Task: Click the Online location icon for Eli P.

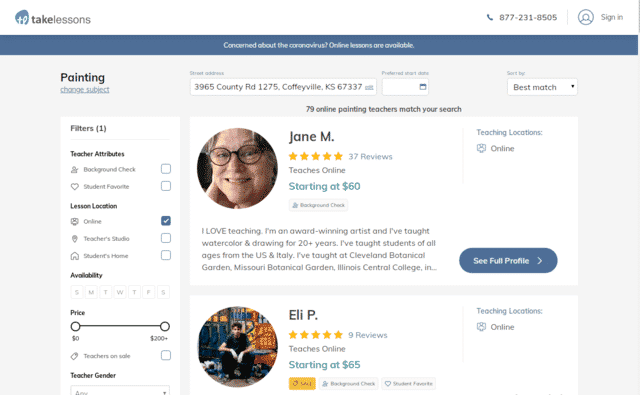Action: (x=481, y=326)
